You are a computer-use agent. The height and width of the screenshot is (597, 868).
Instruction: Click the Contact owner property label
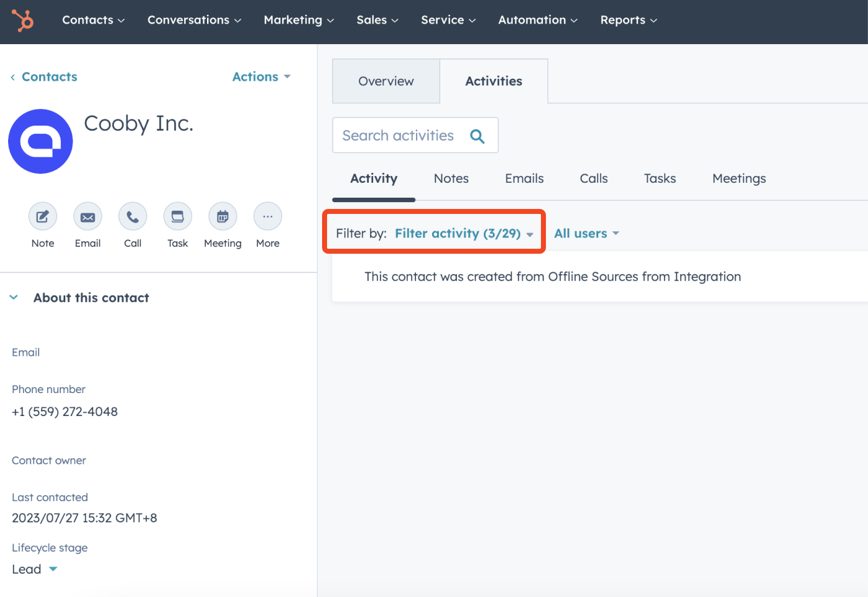click(x=48, y=461)
